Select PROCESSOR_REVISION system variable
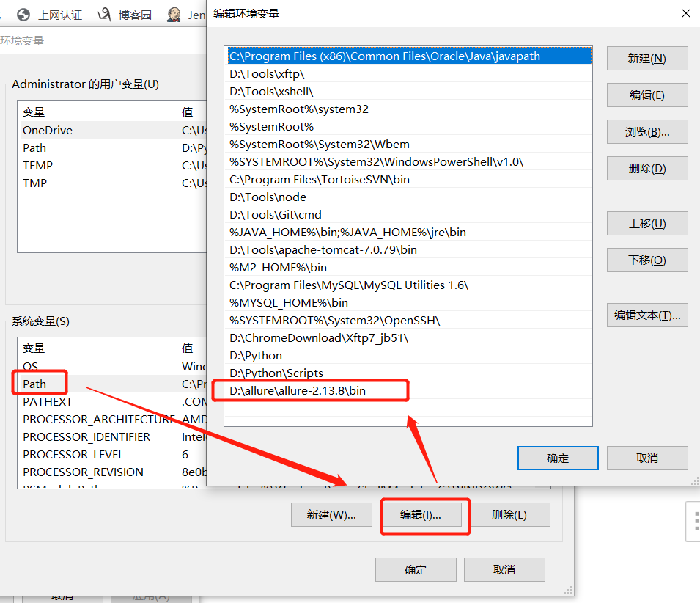This screenshot has height=603, width=700. click(114, 472)
